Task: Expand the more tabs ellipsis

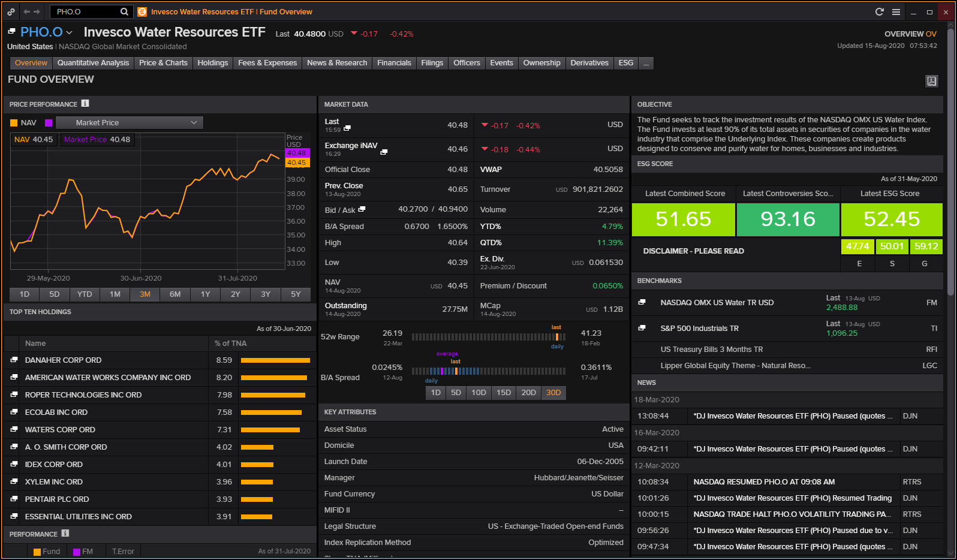Action: 646,62
